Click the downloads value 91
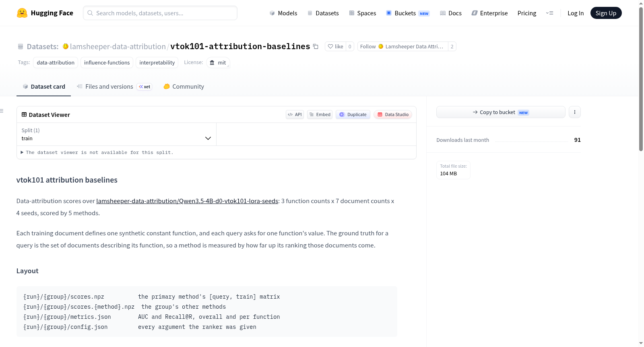 pos(577,140)
